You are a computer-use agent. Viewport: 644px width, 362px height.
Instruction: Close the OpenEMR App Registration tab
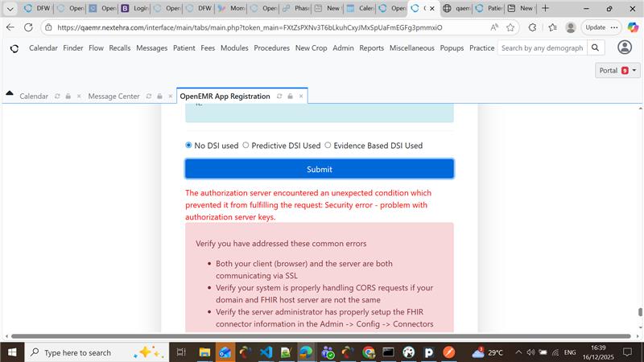tap(301, 97)
